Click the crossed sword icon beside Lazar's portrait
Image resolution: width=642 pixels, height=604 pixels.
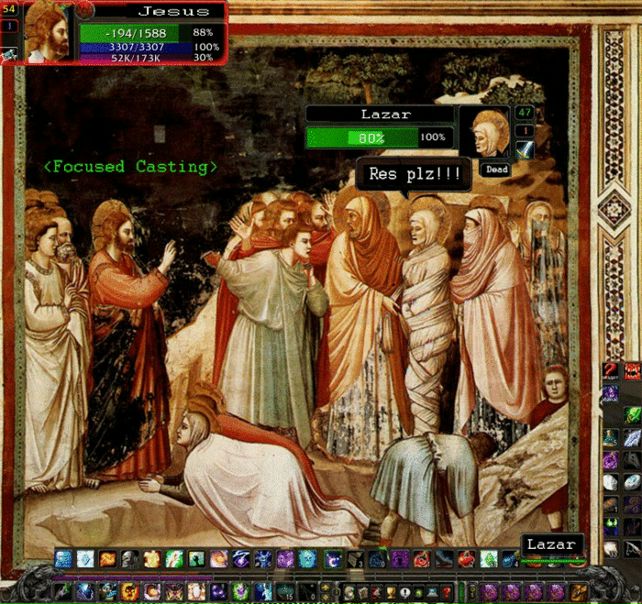pyautogui.click(x=526, y=149)
